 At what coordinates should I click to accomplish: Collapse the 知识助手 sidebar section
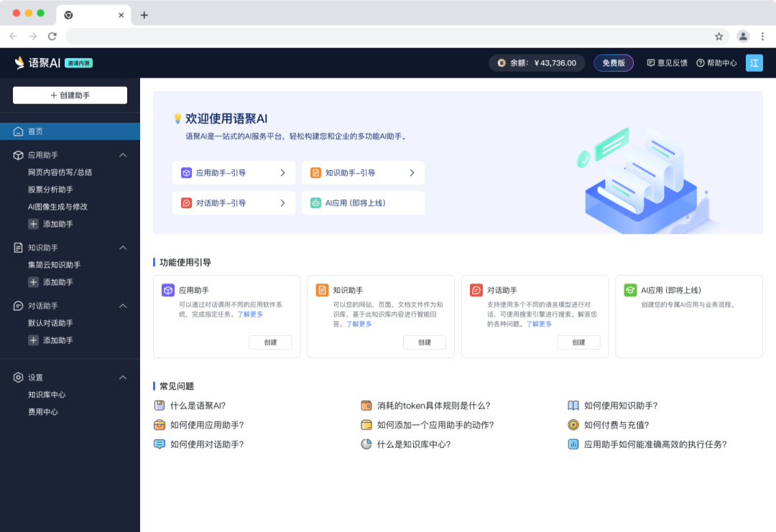coord(122,248)
